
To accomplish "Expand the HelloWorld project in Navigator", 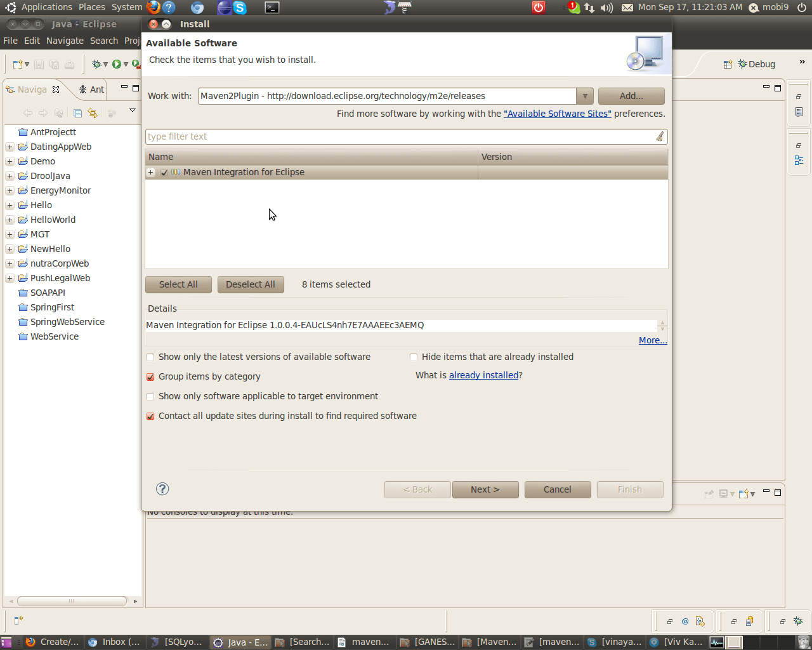I will 9,220.
